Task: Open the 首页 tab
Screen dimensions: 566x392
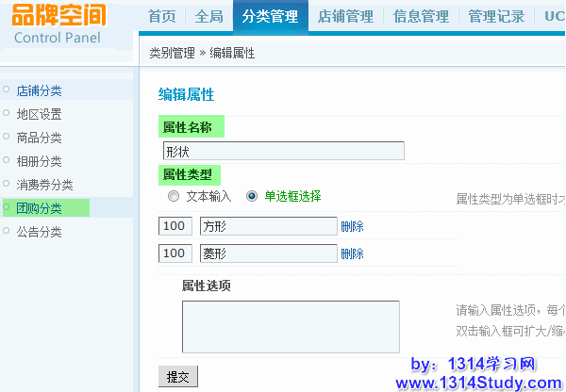Action: tap(162, 16)
